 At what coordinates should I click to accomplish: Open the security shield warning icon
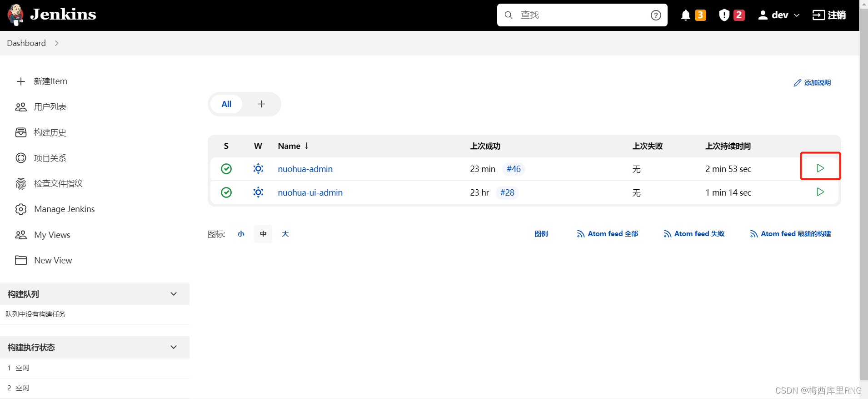(x=724, y=15)
